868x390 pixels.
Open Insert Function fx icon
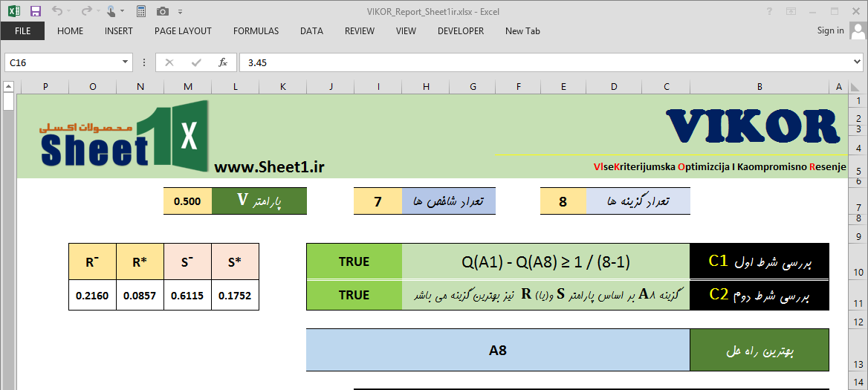pos(223,62)
